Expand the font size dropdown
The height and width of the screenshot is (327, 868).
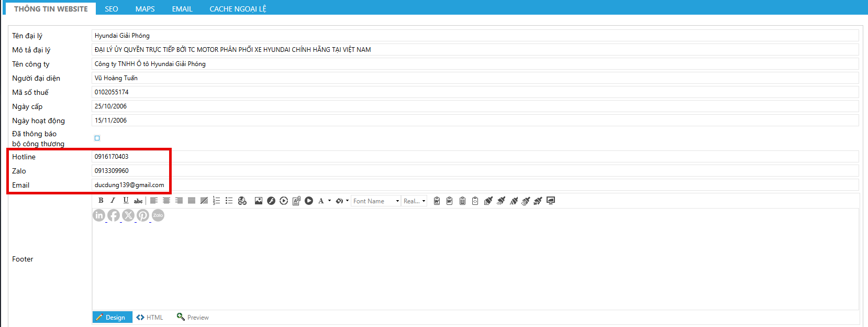pos(415,201)
